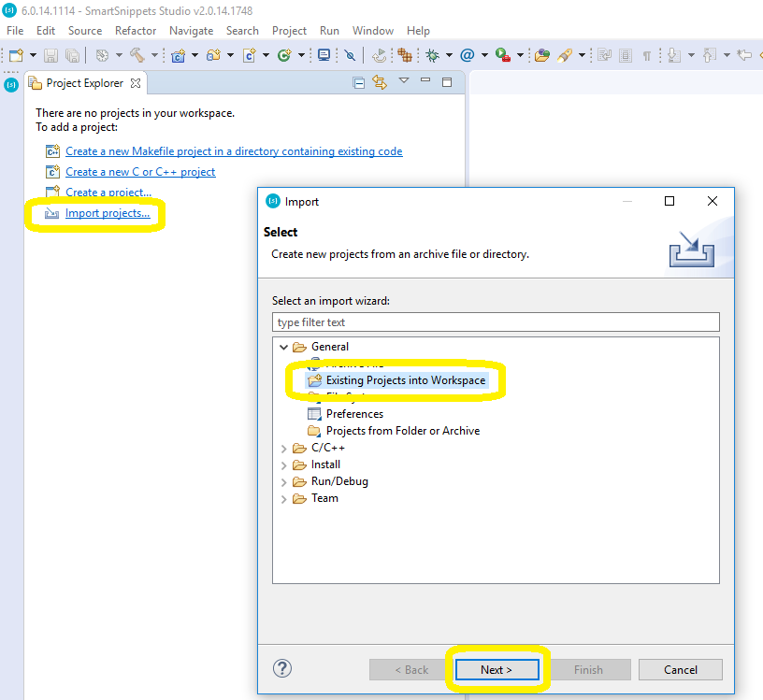763x700 pixels.
Task: Click the Toggle Block Selection icon
Action: pos(626,55)
